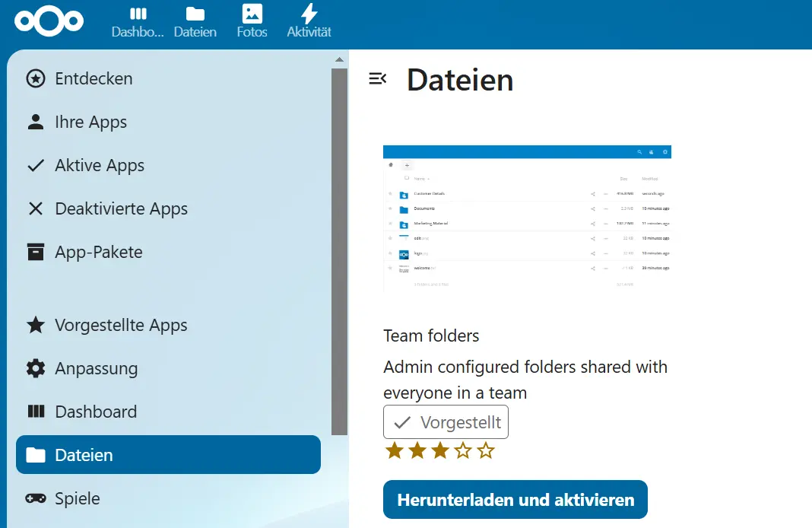
Task: Click the X icon beside Deaktivierte Apps
Action: coord(36,208)
